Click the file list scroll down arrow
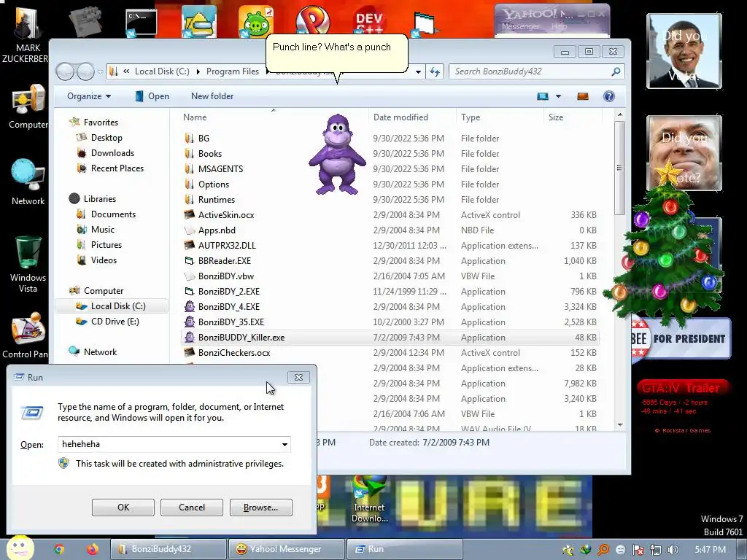The width and height of the screenshot is (747, 560). point(620,425)
